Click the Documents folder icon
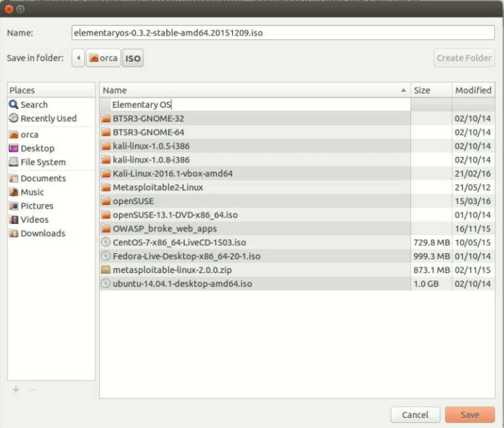Image resolution: width=504 pixels, height=428 pixels. (x=13, y=178)
